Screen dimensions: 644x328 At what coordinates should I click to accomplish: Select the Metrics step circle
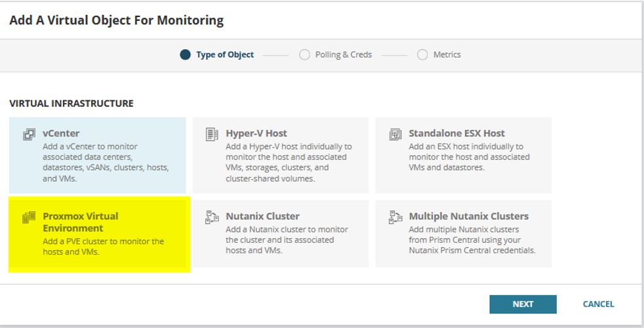tap(422, 54)
